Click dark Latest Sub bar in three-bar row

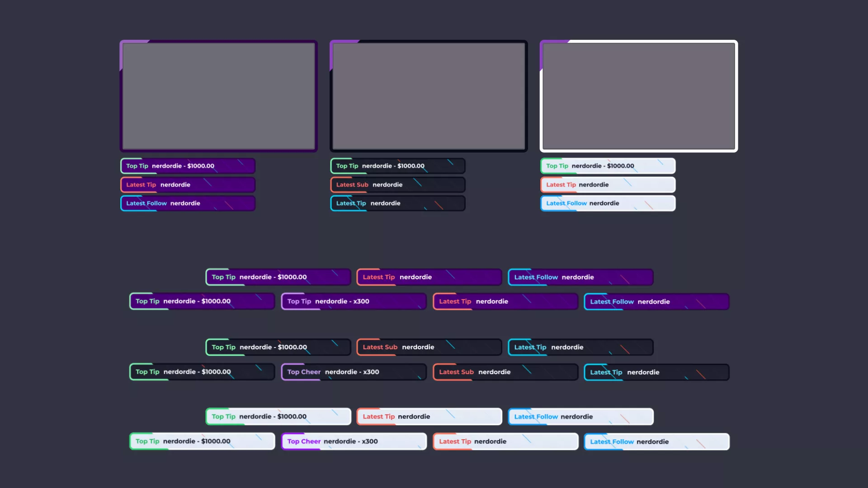[429, 347]
